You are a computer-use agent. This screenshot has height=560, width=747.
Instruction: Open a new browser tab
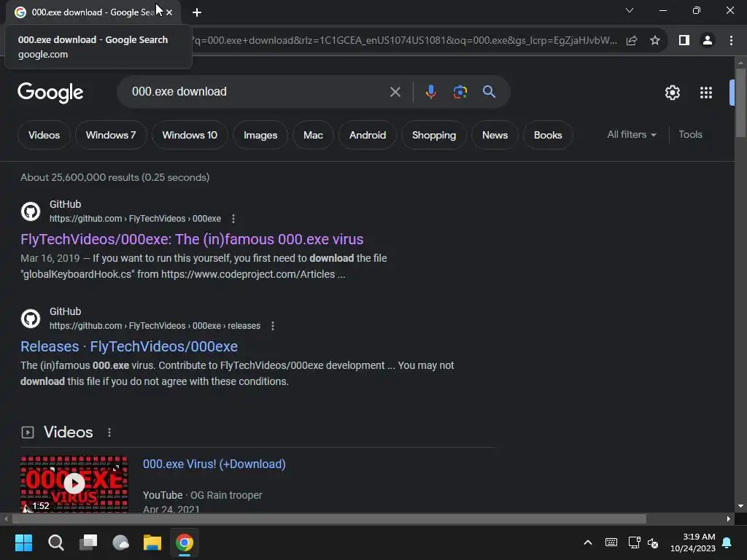point(197,12)
